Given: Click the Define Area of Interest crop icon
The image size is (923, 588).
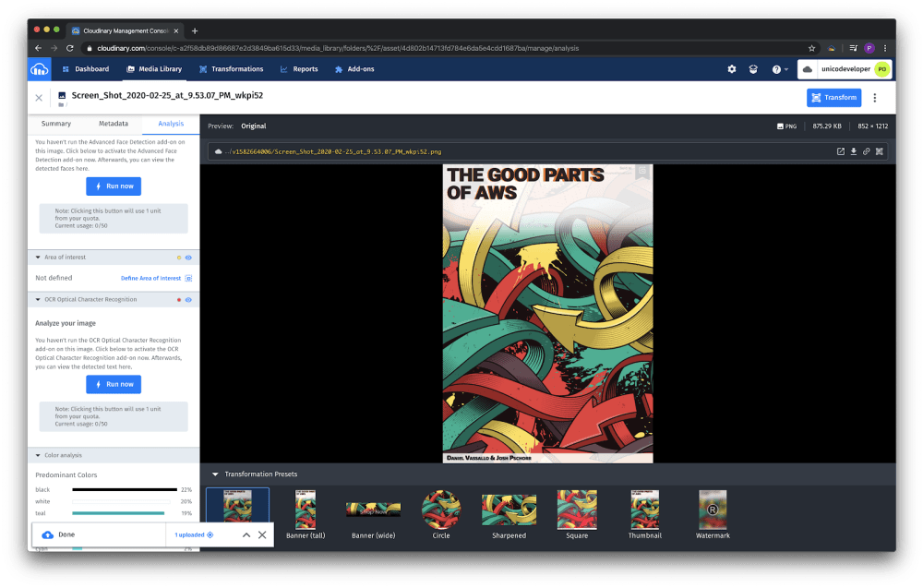Looking at the screenshot, I should click(x=188, y=278).
